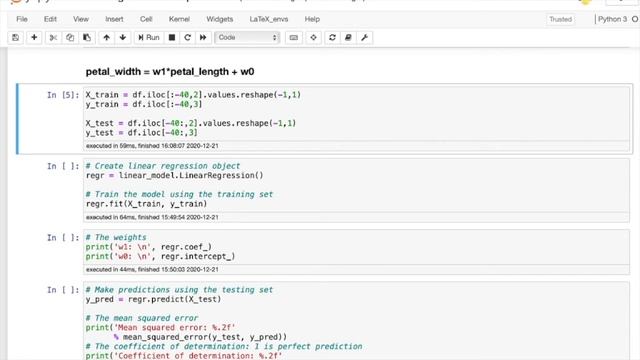Click the '# The mean squared error' comment
Image resolution: width=640 pixels, height=360 pixels.
142,318
